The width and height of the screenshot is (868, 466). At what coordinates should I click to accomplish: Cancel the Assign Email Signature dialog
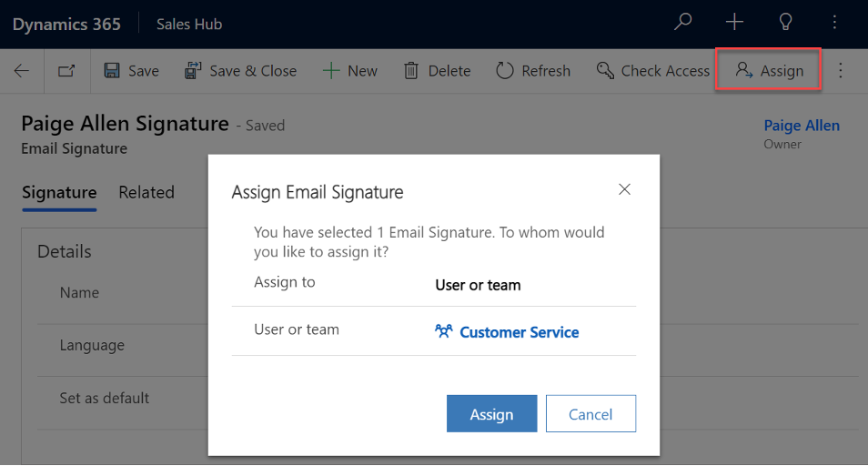590,414
